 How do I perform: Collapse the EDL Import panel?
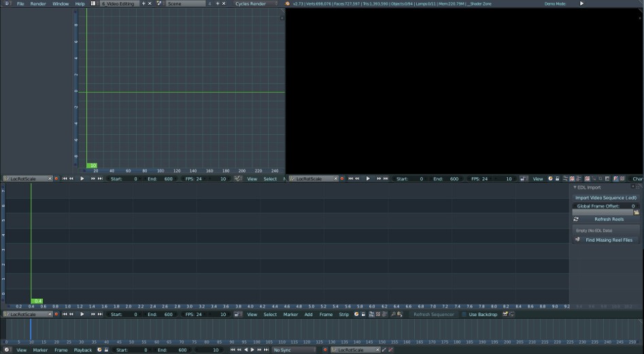(x=575, y=187)
